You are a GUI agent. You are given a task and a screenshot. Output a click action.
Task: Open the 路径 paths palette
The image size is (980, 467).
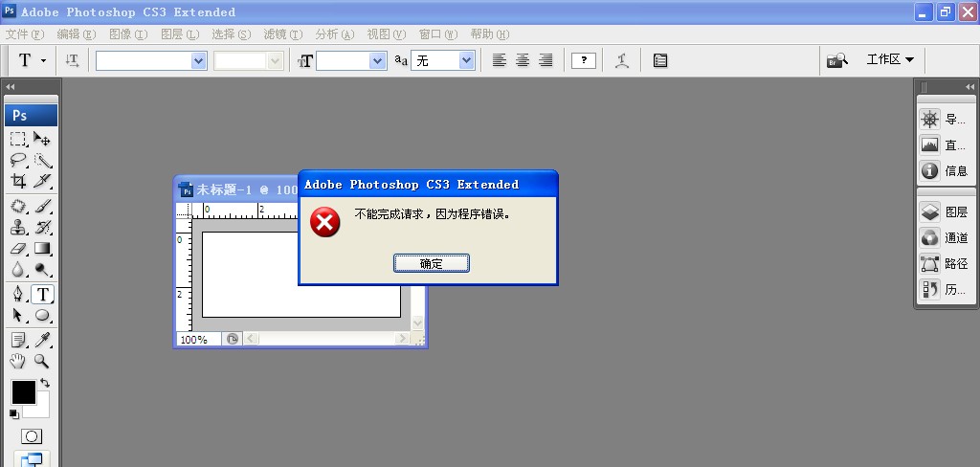943,263
